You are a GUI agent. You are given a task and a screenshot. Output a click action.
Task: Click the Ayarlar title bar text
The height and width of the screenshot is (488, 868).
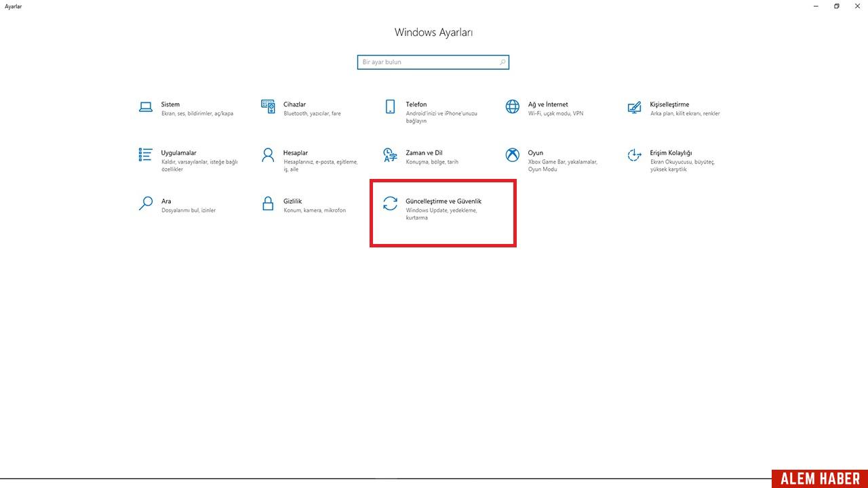(13, 6)
